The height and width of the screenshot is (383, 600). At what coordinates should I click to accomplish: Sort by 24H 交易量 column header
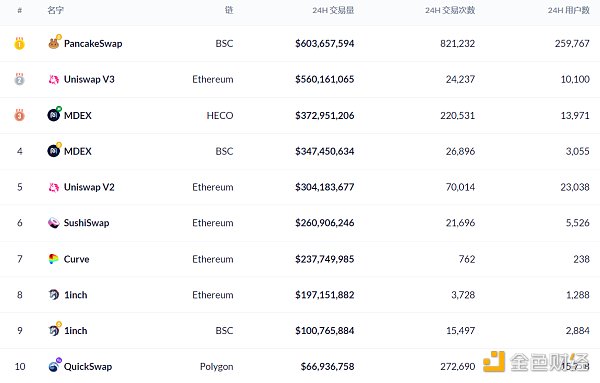pos(333,10)
